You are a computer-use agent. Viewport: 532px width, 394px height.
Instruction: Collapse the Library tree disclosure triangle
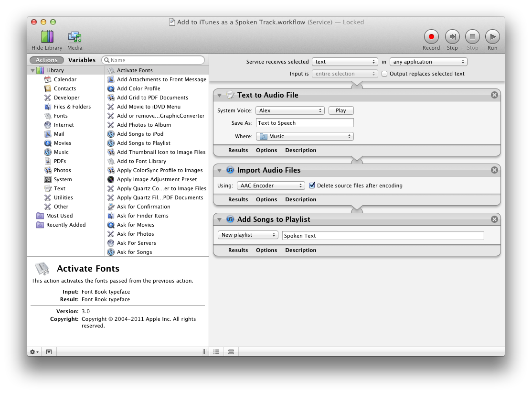[32, 70]
